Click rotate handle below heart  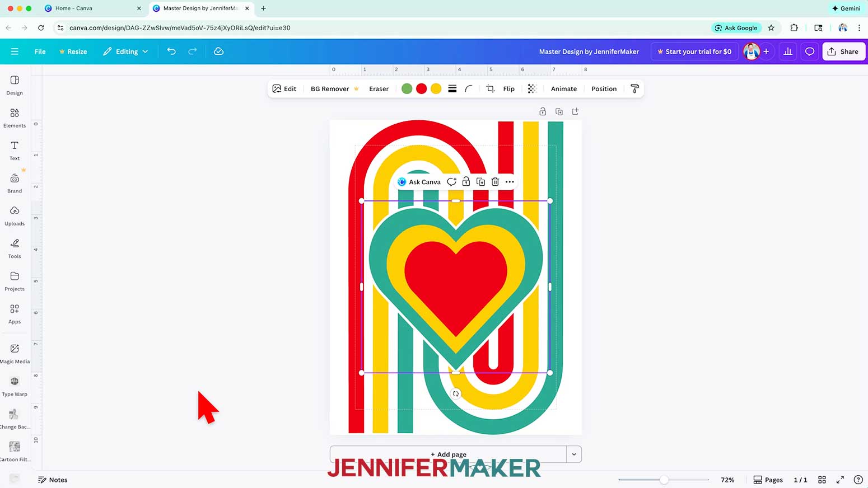point(456,394)
